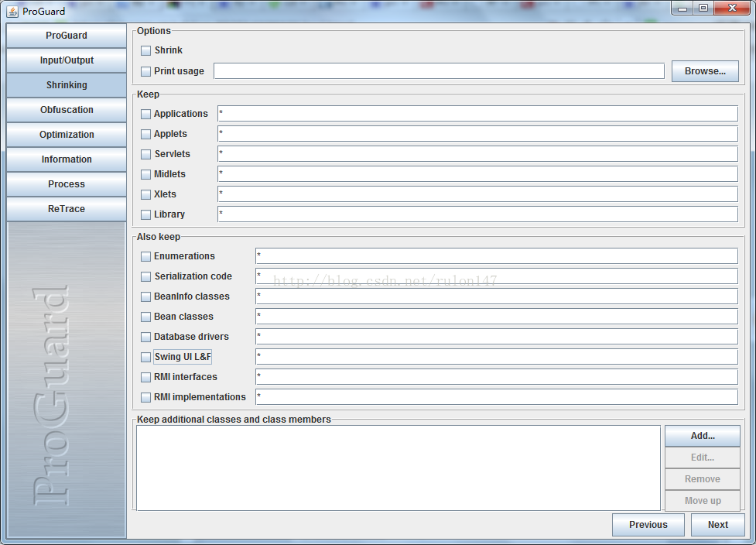
Task: Click the Applets filter text field
Action: point(477,134)
